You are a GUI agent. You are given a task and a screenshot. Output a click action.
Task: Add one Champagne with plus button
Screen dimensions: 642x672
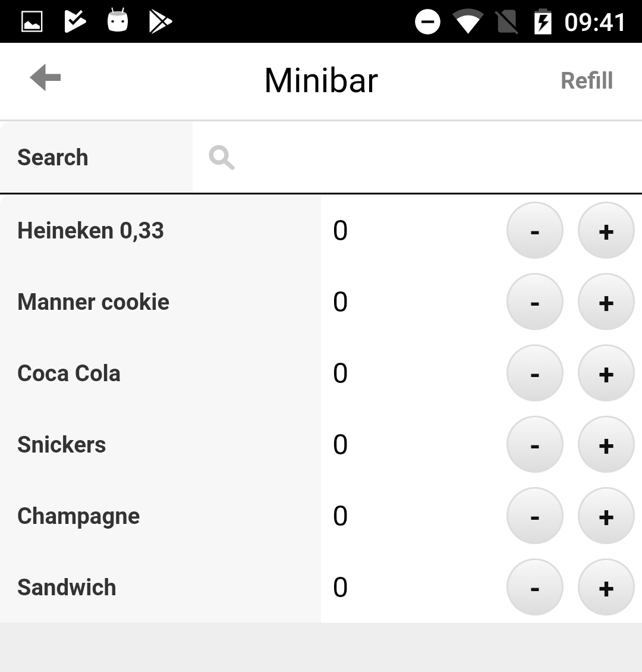tap(606, 516)
